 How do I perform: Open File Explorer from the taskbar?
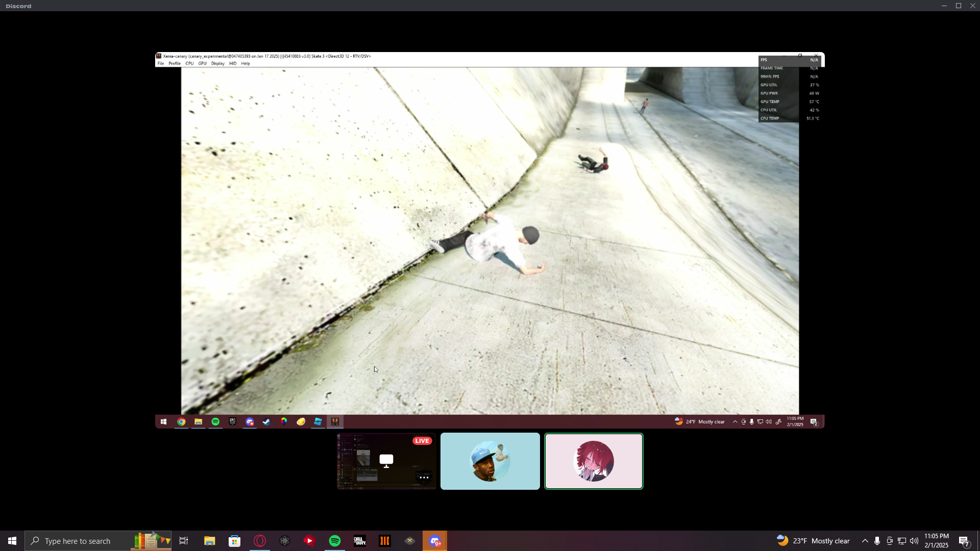coord(210,541)
